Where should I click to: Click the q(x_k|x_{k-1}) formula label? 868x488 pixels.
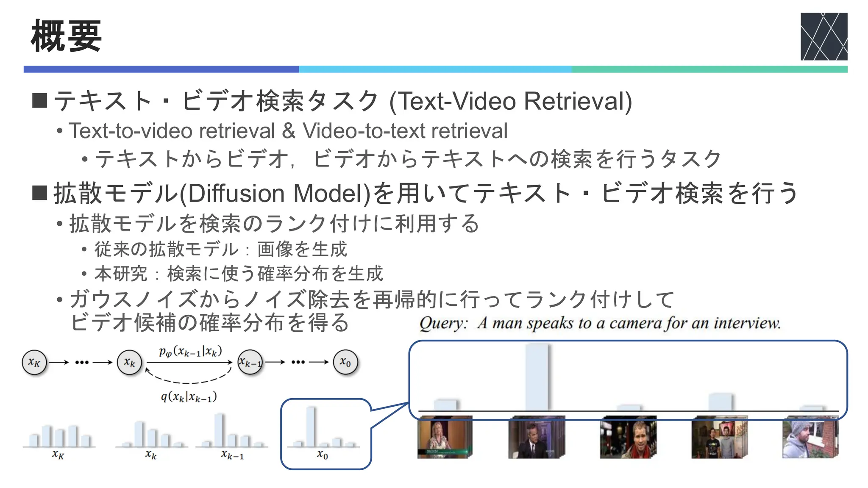coord(189,397)
